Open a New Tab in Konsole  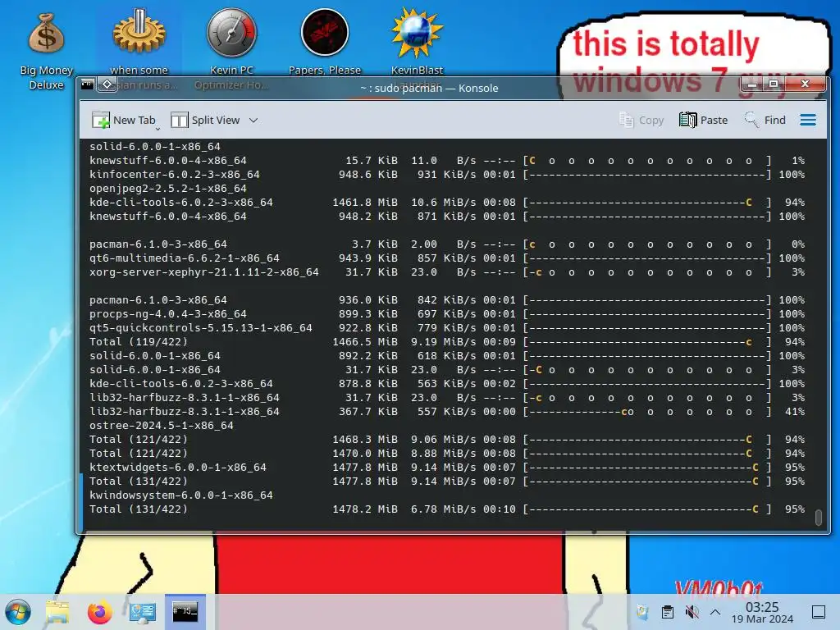124,120
